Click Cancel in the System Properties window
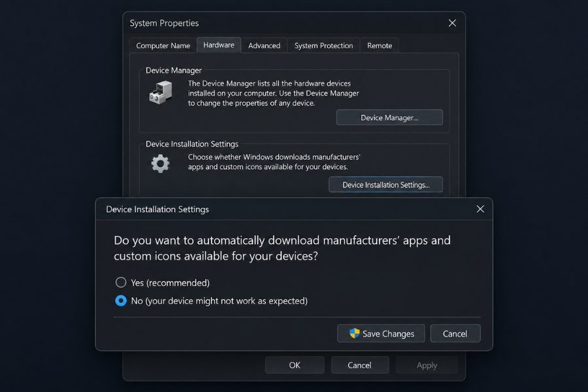 pyautogui.click(x=359, y=365)
